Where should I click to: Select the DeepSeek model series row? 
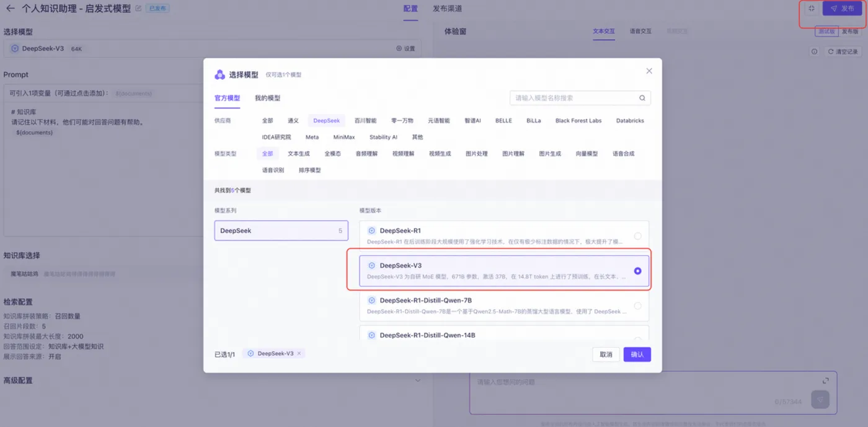tap(281, 231)
